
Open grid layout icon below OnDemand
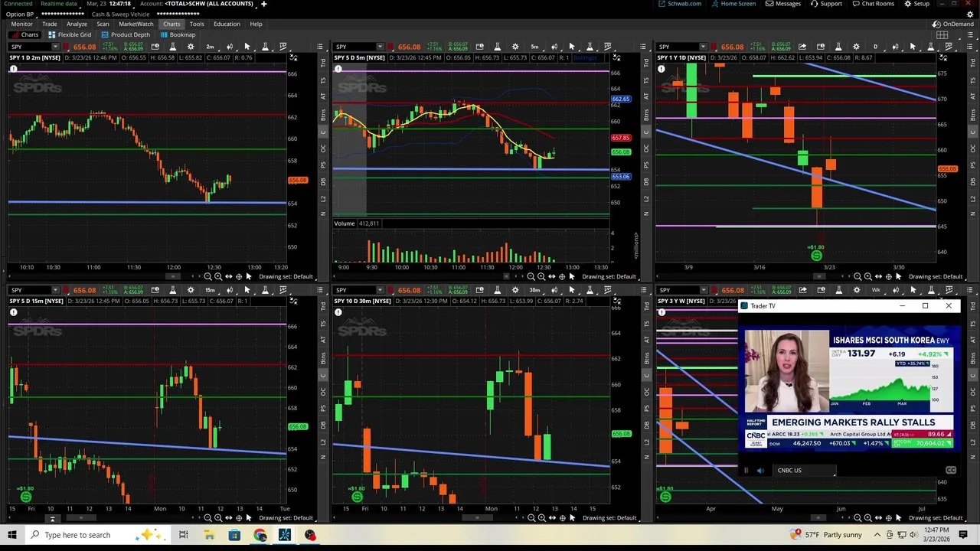pos(942,34)
